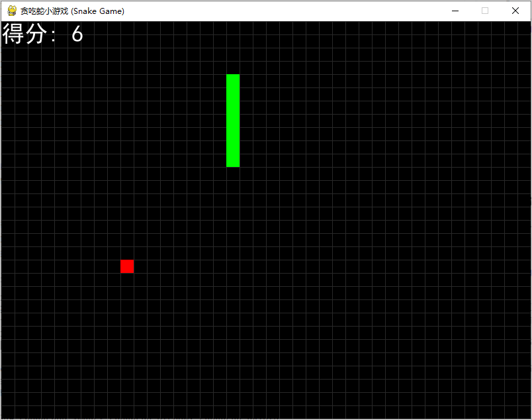
Task: Click the maximize button of the window
Action: pyautogui.click(x=484, y=11)
